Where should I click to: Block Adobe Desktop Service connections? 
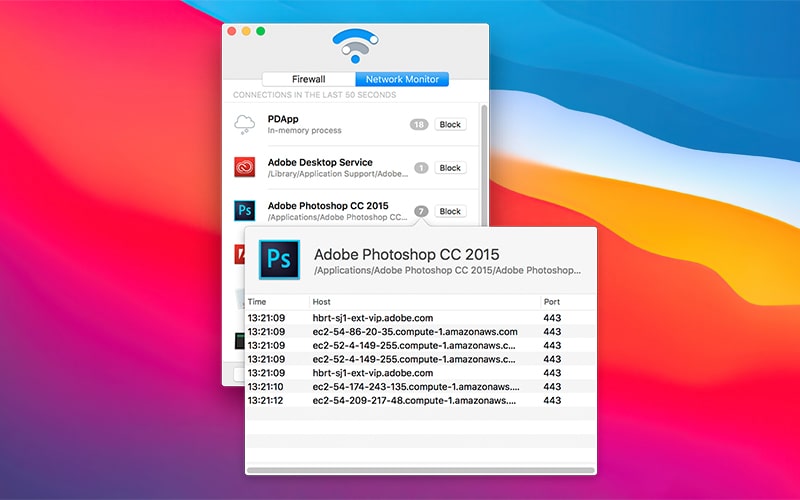[450, 168]
